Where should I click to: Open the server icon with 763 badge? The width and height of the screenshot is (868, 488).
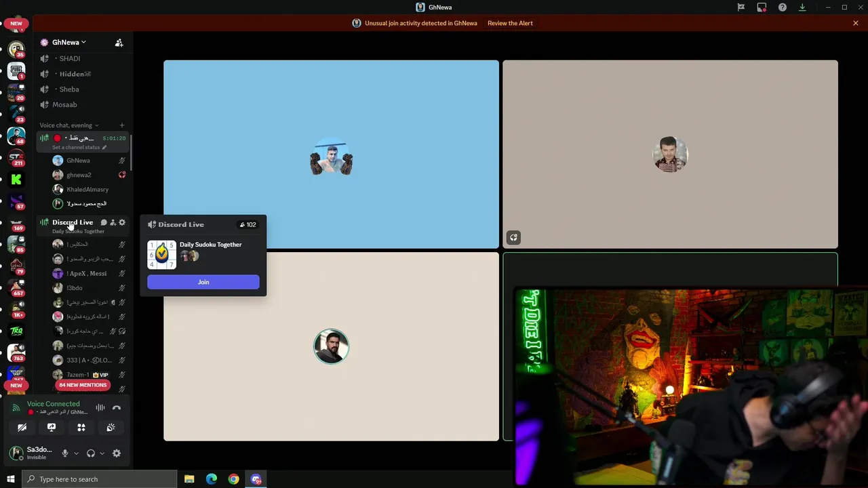[16, 352]
